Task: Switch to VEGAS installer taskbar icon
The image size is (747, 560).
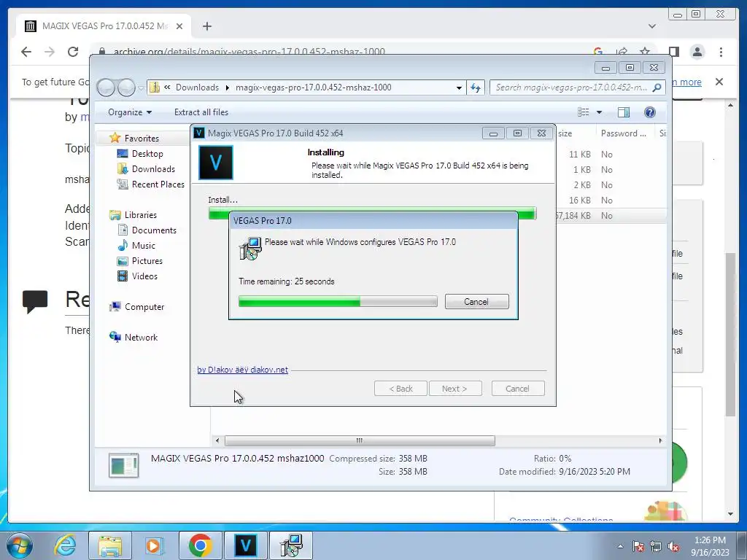Action: coord(246,545)
